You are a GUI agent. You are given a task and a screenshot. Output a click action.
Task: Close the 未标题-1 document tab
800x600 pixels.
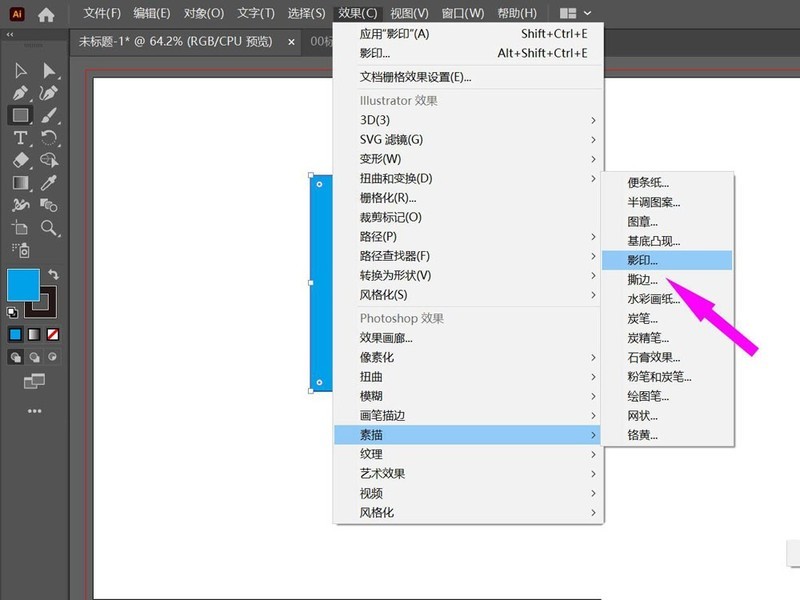pos(291,41)
